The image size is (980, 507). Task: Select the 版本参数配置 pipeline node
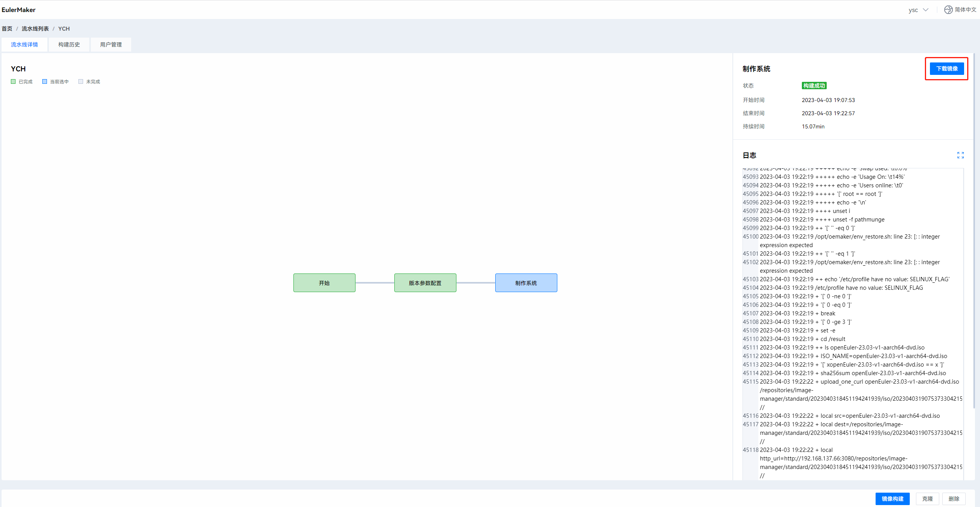(425, 283)
